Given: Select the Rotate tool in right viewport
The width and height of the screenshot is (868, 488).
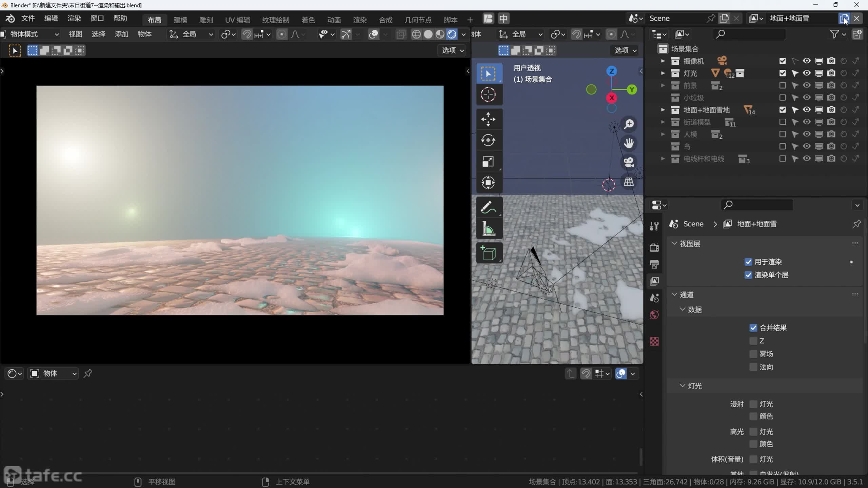Looking at the screenshot, I should click(488, 140).
